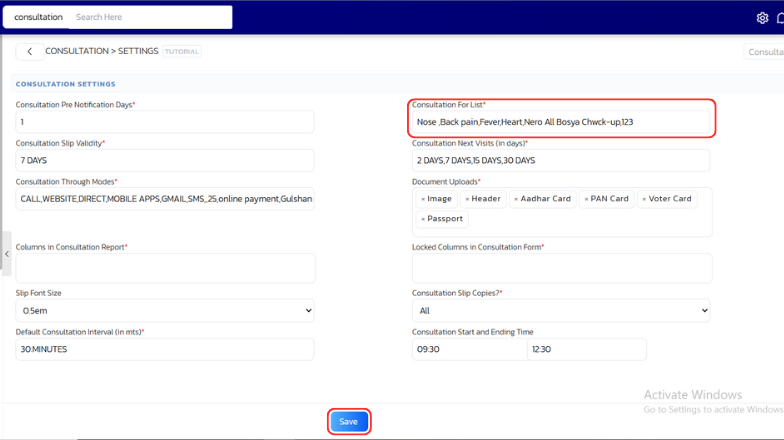Image resolution: width=784 pixels, height=440 pixels.
Task: Edit the consultation ending time 12:30
Action: pyautogui.click(x=586, y=349)
